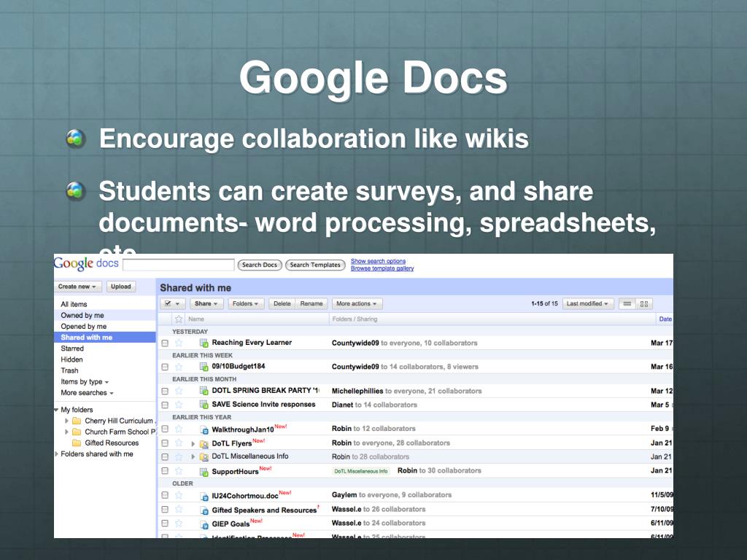Check the Reaching Every Learner checkbox

click(x=165, y=343)
